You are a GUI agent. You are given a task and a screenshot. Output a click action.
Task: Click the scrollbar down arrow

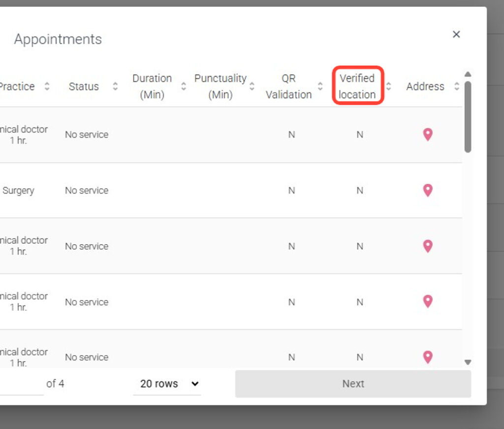pyautogui.click(x=468, y=363)
